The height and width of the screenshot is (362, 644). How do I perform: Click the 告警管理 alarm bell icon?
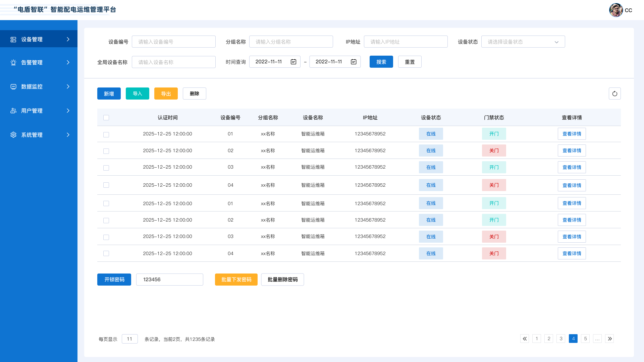(x=13, y=63)
